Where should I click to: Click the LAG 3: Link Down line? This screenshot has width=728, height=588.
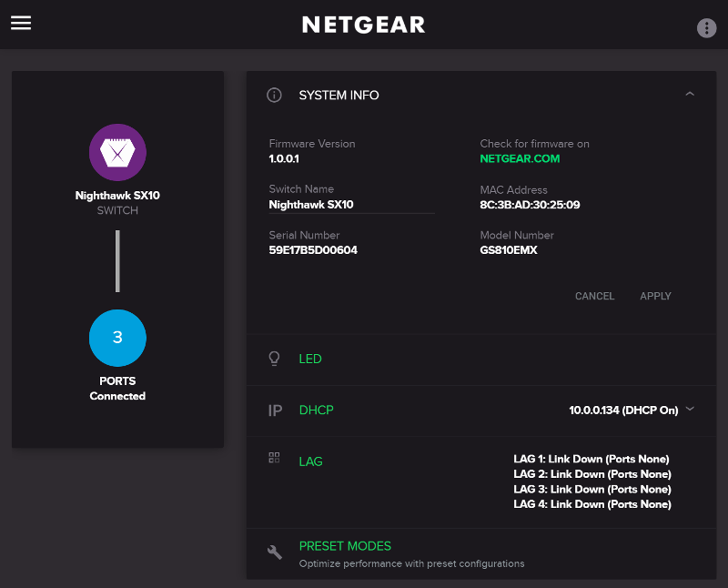click(x=592, y=489)
